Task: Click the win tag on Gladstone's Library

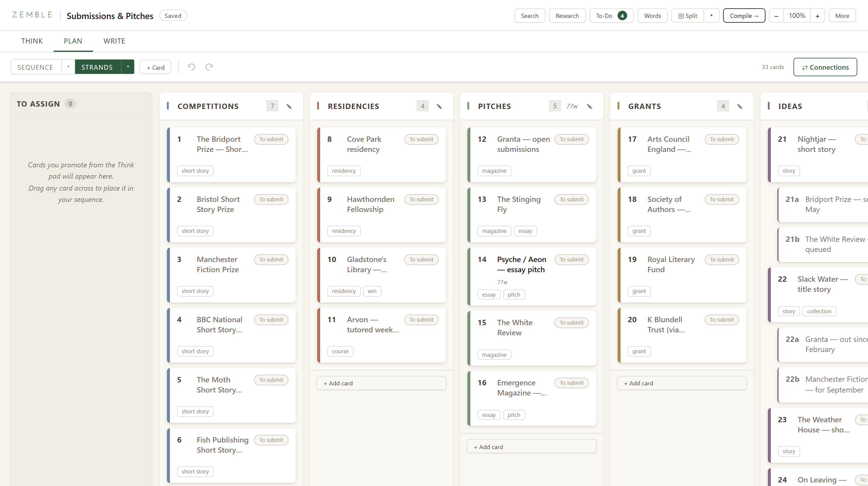Action: coord(372,291)
